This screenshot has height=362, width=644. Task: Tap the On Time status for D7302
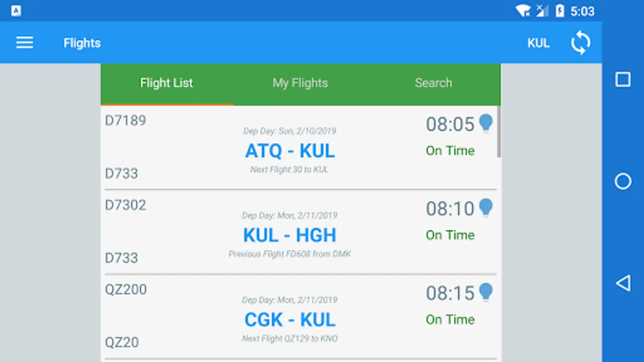point(450,235)
